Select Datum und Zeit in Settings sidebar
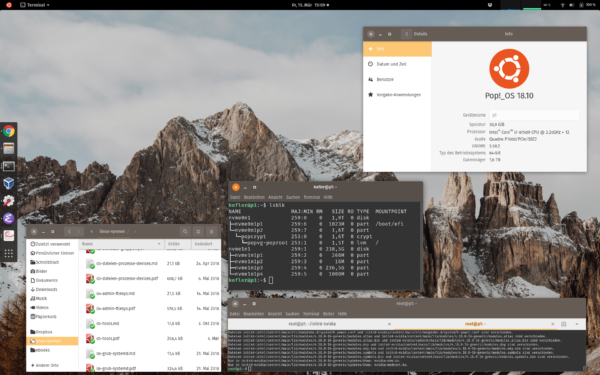The image size is (600, 375). click(x=397, y=64)
